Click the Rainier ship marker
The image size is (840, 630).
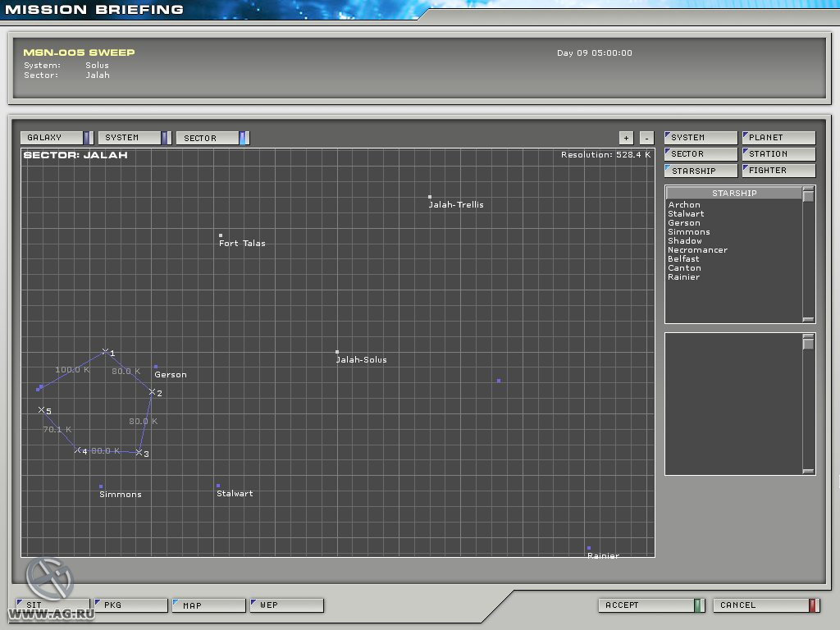point(589,548)
